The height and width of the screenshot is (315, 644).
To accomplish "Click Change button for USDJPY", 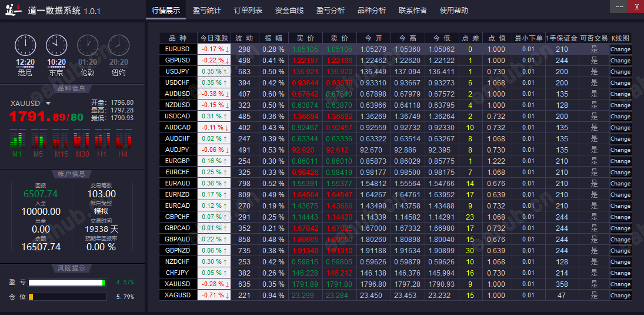I will coord(620,72).
